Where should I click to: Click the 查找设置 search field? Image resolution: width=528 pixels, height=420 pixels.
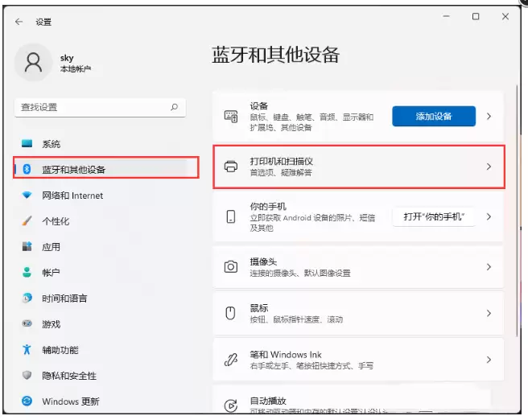pyautogui.click(x=93, y=107)
